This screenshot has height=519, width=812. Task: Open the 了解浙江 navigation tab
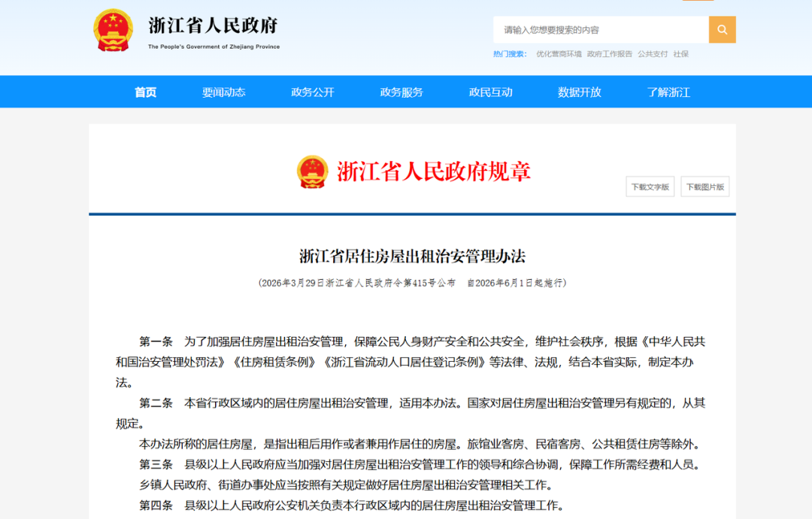tap(668, 93)
